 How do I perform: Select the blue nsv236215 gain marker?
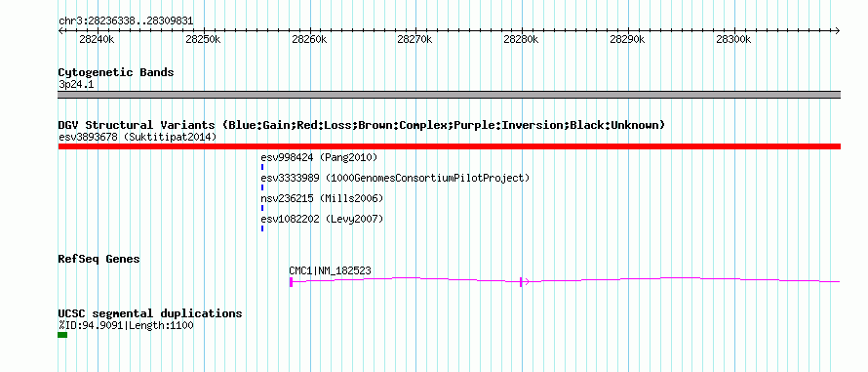pos(262,208)
